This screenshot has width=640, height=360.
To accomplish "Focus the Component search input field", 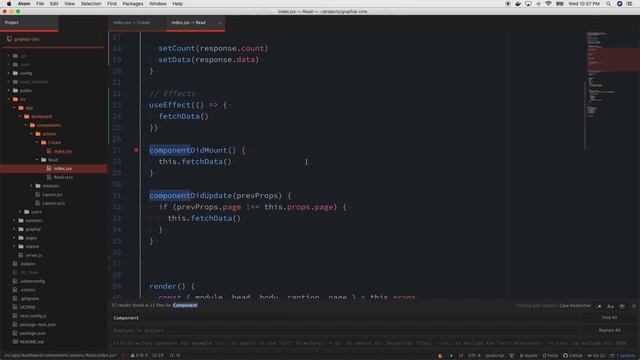I will coord(345,318).
